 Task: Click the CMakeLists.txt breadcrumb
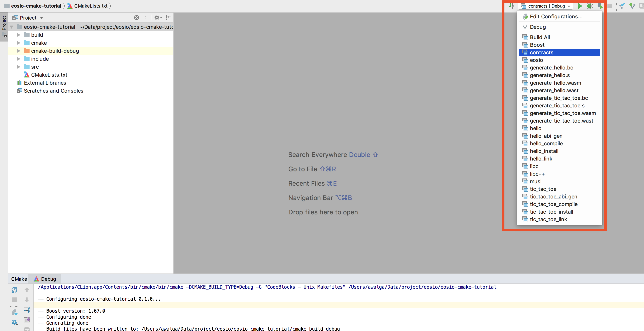coord(90,6)
